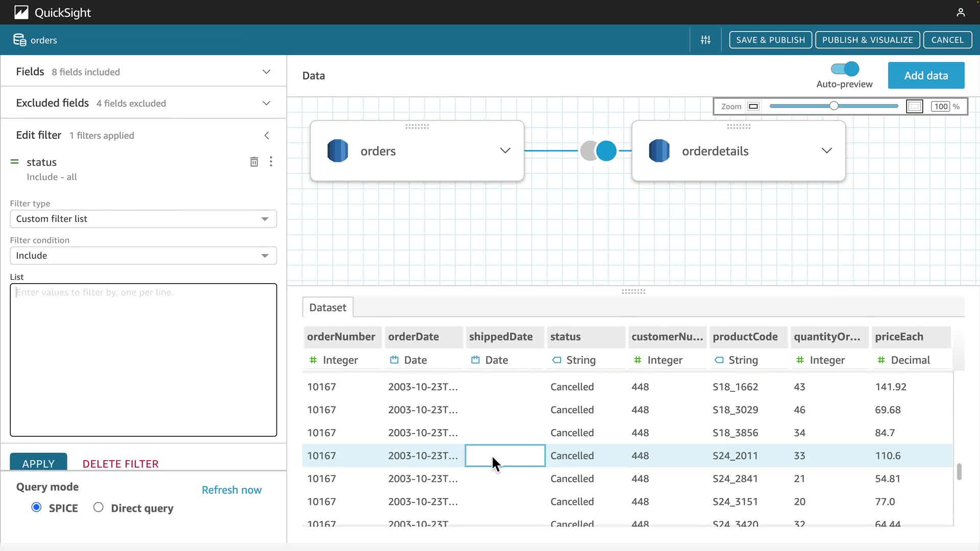Select the Direct query radio button
Image resolution: width=980 pixels, height=551 pixels.
[x=99, y=507]
